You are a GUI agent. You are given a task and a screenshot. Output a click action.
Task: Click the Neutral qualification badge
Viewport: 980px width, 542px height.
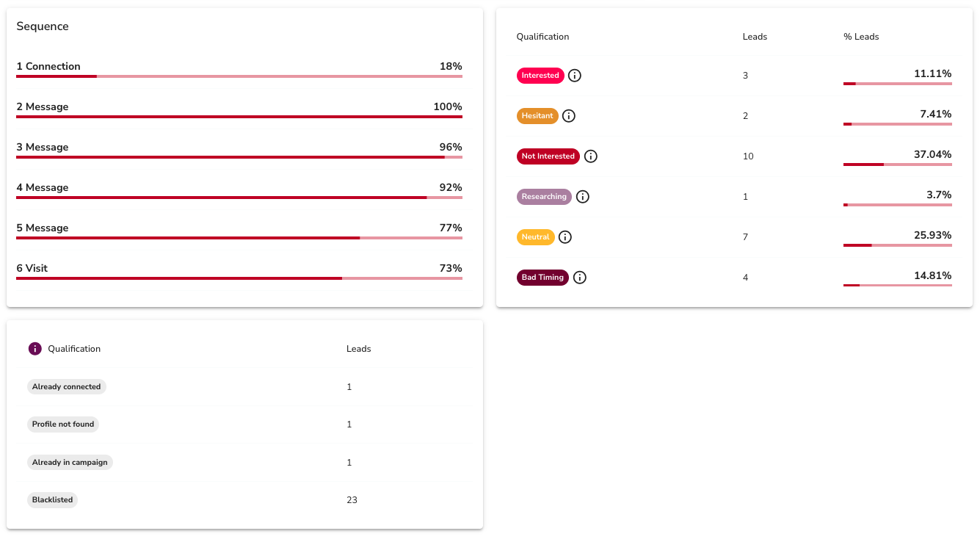pos(535,237)
